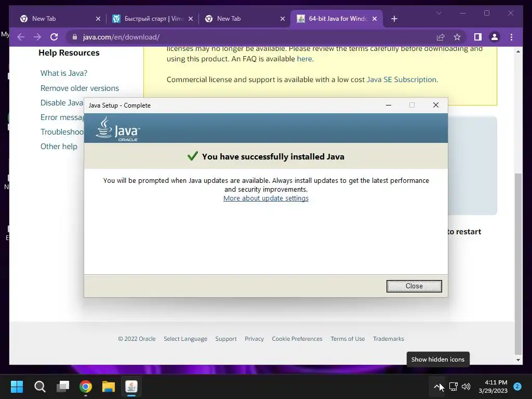This screenshot has height=399, width=532.
Task: Reload the java.com page
Action: pos(54,37)
